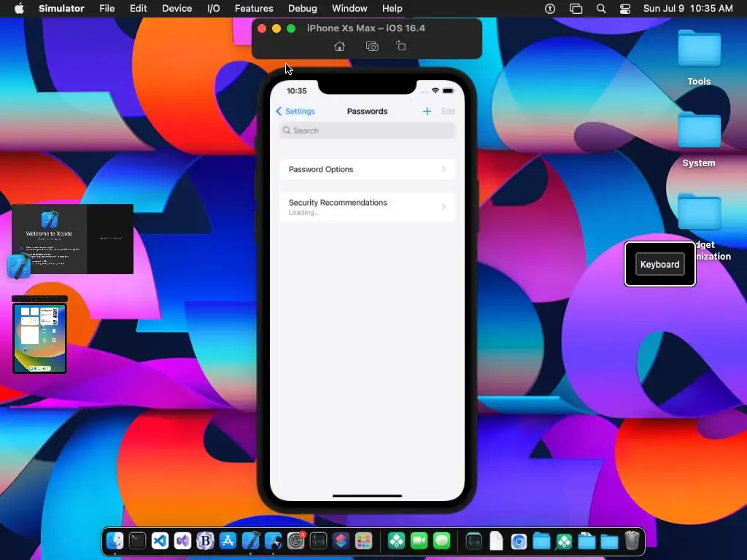Select the folder icon above the Keyboard overlay
Screen dimensions: 747x560
point(699,212)
